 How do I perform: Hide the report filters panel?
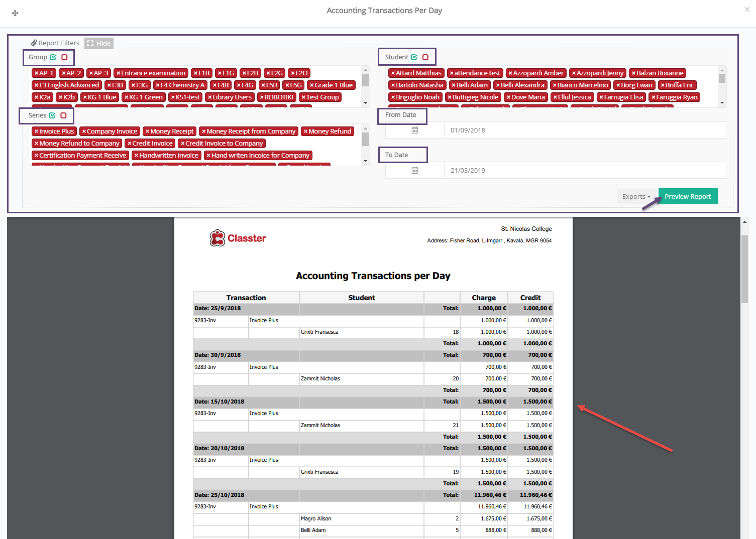point(99,43)
